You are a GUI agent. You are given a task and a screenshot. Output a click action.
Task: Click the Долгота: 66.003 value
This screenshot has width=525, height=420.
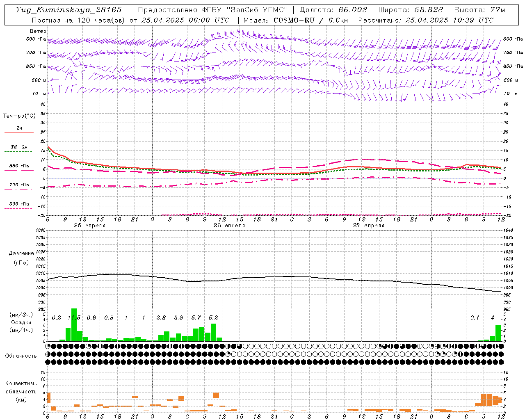pyautogui.click(x=333, y=10)
